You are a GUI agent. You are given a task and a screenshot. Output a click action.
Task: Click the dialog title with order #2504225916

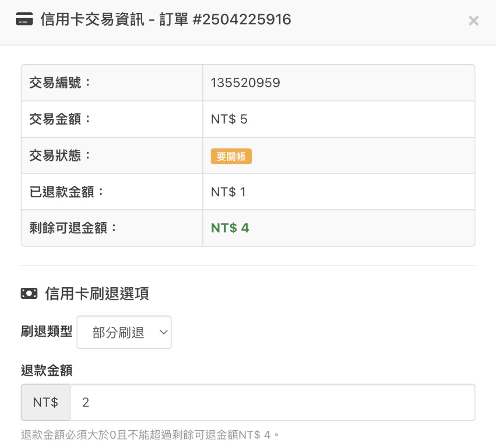(x=165, y=19)
